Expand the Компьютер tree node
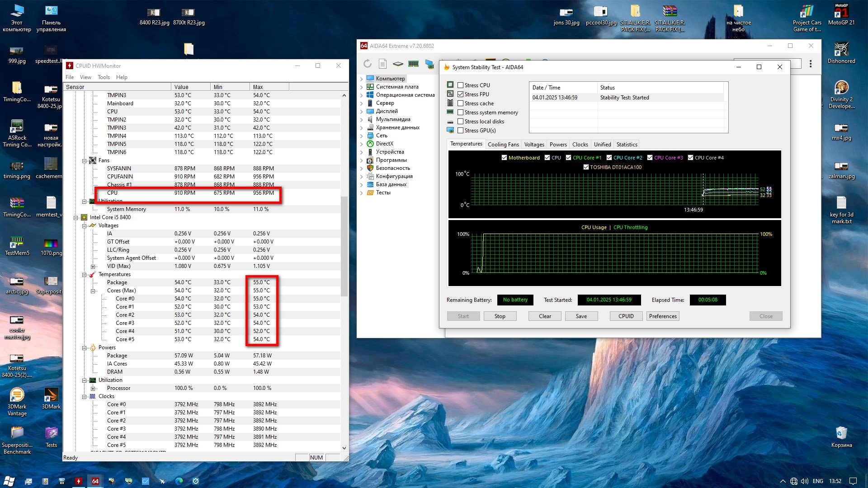The image size is (868, 488). [x=362, y=79]
